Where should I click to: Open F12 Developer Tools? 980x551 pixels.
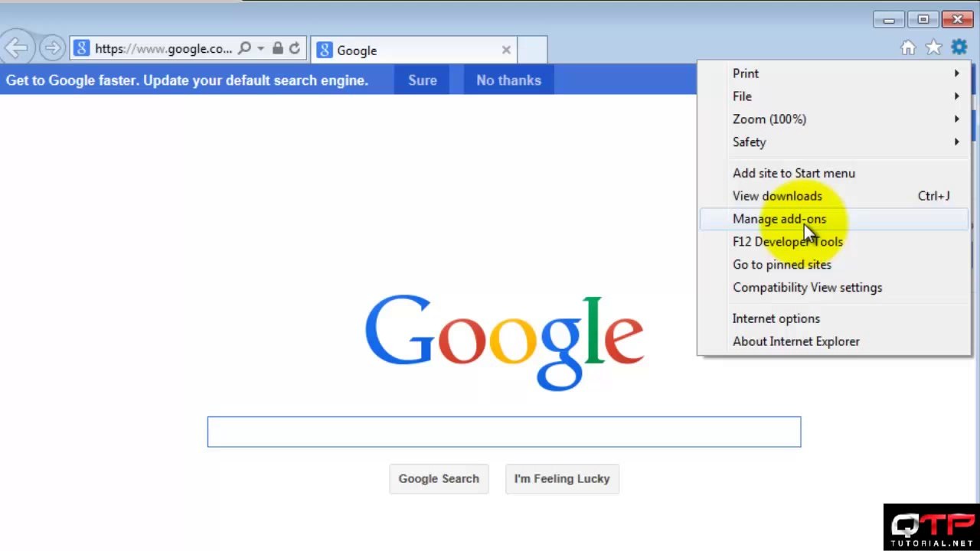click(835, 242)
